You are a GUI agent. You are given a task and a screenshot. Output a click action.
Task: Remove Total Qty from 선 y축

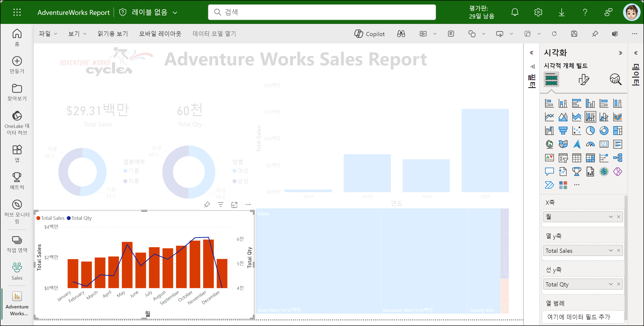click(x=618, y=284)
